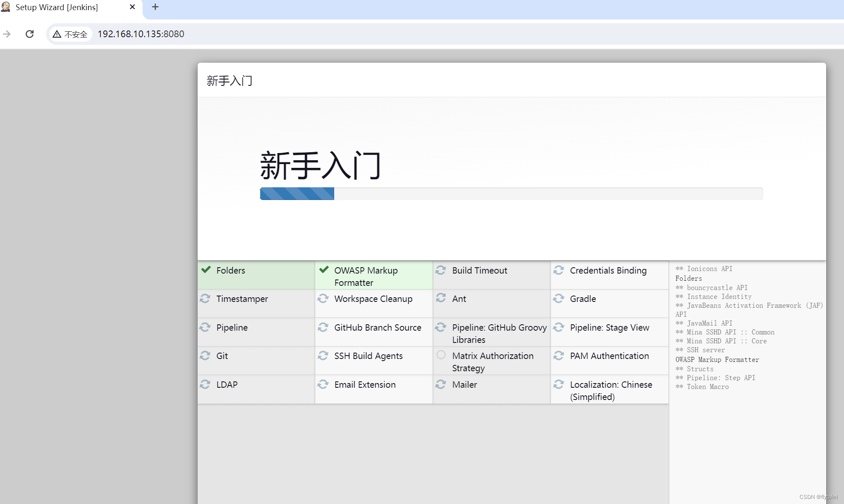Click the sync icon beside PAM Authentication

click(558, 356)
